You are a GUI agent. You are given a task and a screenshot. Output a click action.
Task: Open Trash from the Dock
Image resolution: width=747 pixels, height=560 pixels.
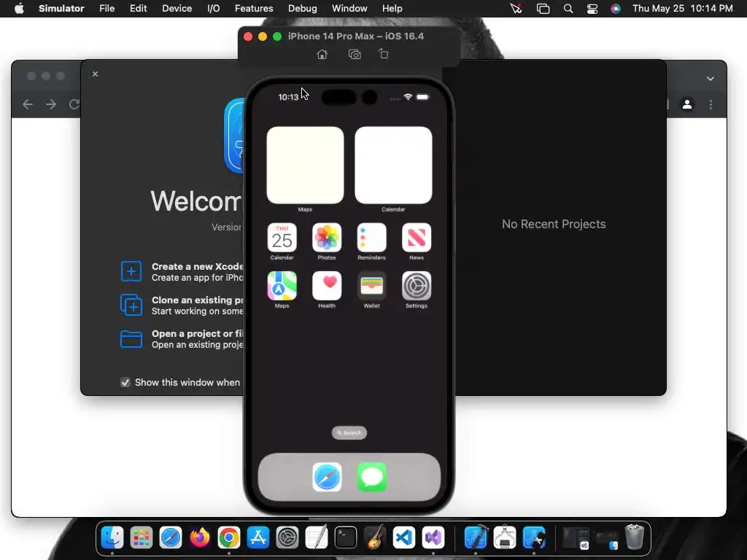tap(634, 537)
